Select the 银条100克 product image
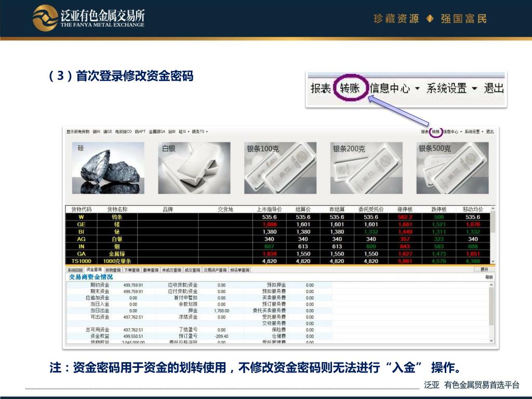This screenshot has height=399, width=532. coord(280,168)
